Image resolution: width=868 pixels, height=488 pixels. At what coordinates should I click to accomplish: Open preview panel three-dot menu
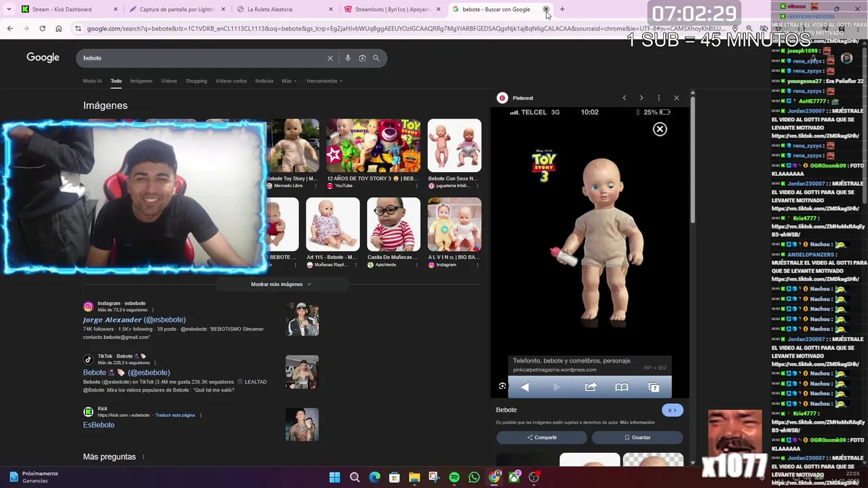click(658, 98)
